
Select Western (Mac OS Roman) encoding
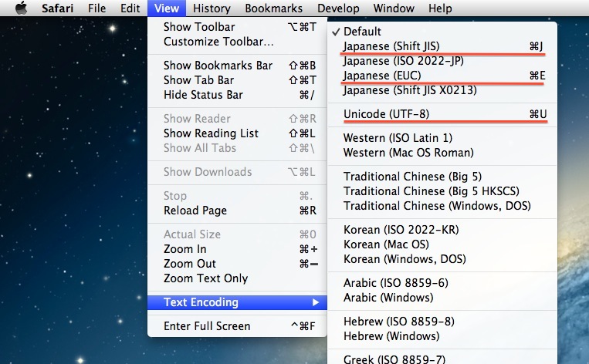[442, 153]
